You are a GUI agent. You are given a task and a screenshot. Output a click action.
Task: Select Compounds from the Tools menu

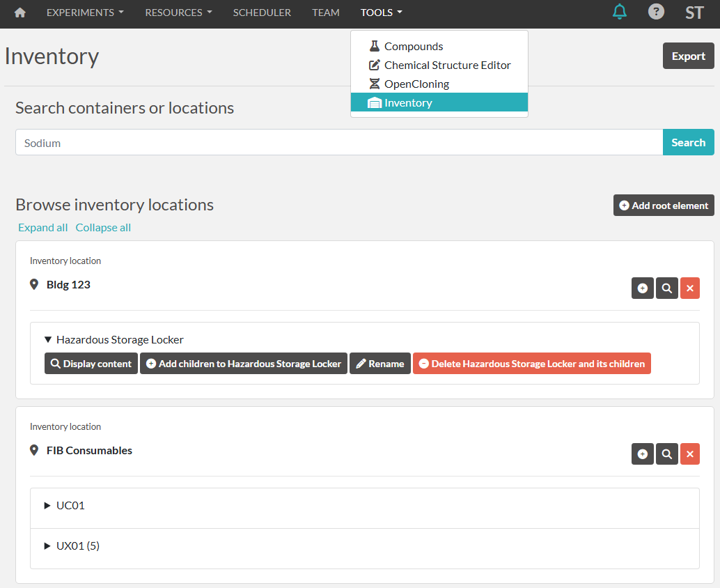click(413, 47)
